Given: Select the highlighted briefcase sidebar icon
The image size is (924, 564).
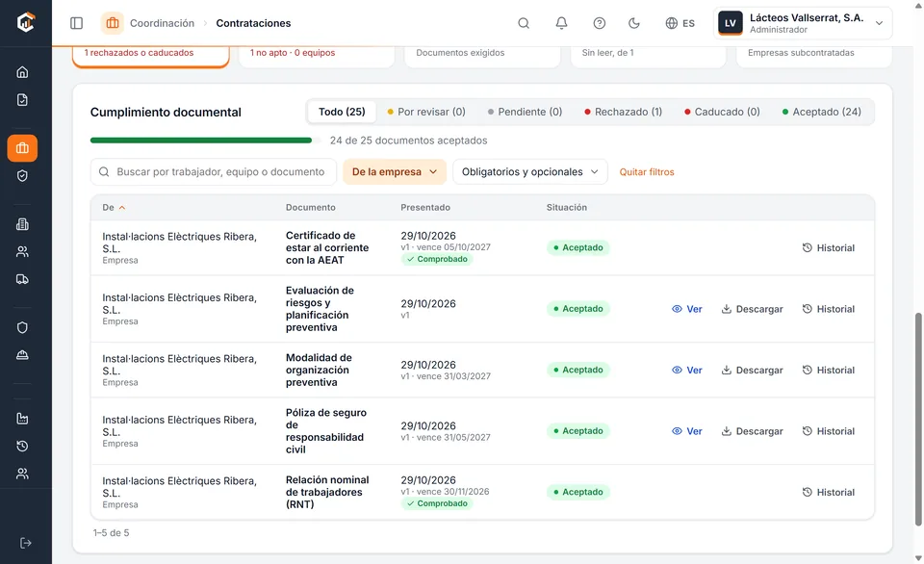Looking at the screenshot, I should click(22, 148).
